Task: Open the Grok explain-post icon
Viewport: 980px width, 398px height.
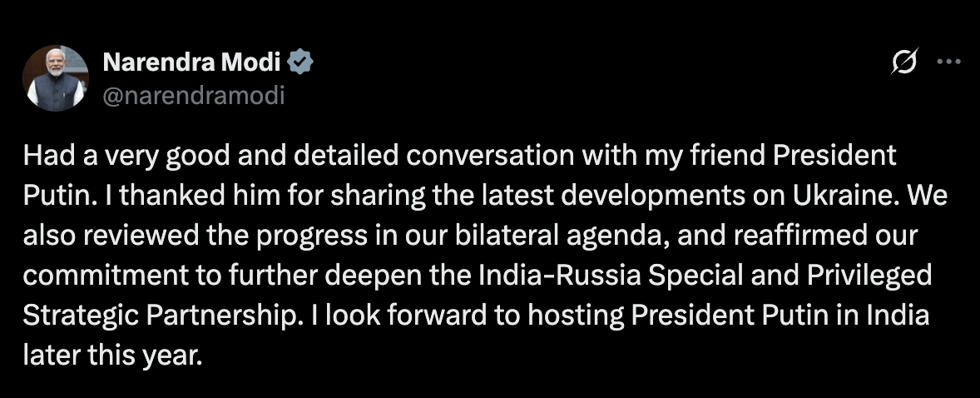Action: [x=903, y=62]
